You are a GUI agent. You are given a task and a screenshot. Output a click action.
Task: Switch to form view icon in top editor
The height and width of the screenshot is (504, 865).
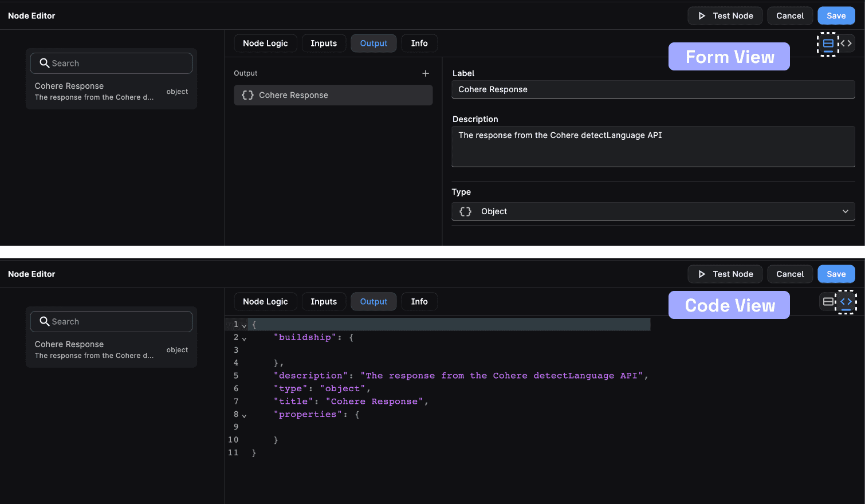pyautogui.click(x=828, y=44)
